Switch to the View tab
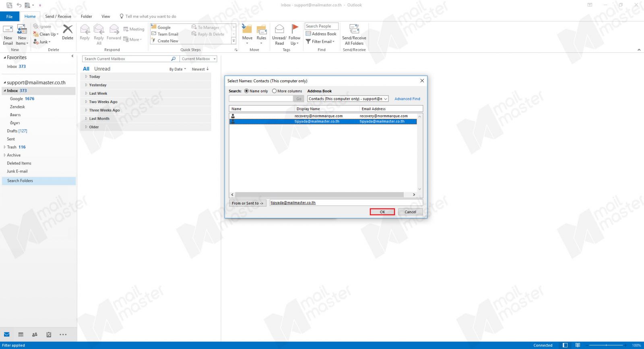The image size is (644, 349). click(x=106, y=17)
